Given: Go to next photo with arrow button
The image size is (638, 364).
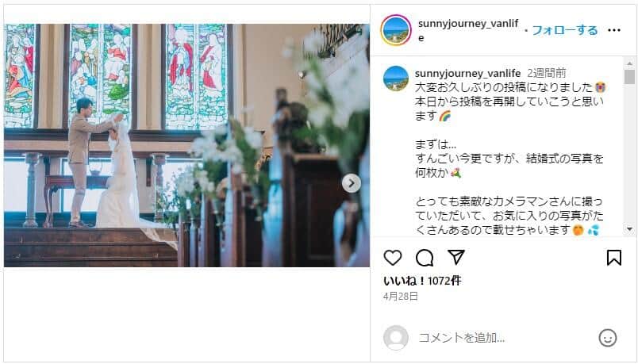Looking at the screenshot, I should (352, 183).
